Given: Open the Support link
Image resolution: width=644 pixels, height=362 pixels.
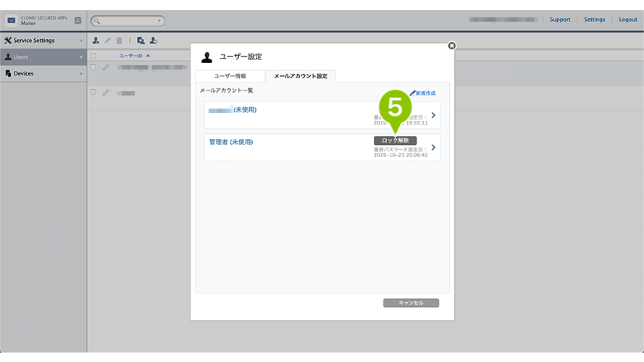Looking at the screenshot, I should pos(560,20).
